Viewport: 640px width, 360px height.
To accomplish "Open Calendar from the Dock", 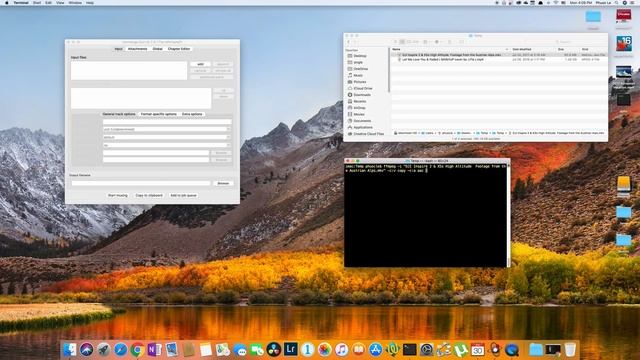I will click(478, 350).
